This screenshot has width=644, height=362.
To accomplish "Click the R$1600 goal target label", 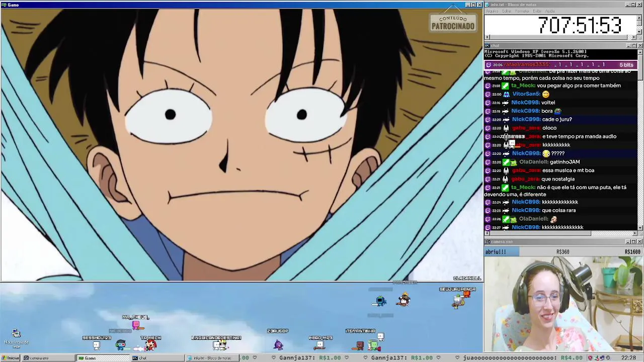I will (632, 252).
